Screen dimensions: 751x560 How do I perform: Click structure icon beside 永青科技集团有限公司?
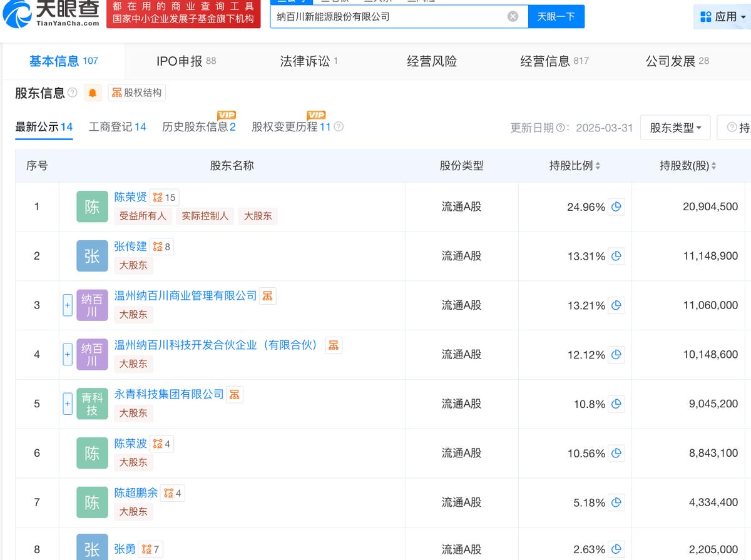235,394
